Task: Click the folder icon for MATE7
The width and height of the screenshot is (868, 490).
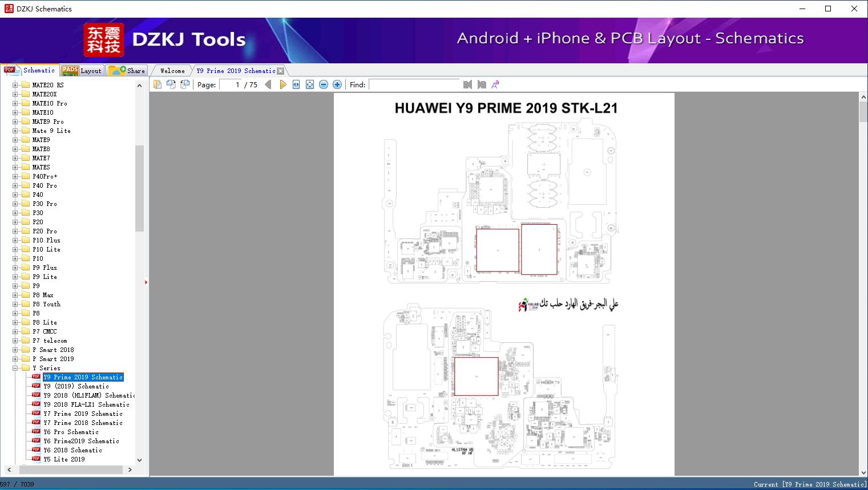Action: (26, 158)
